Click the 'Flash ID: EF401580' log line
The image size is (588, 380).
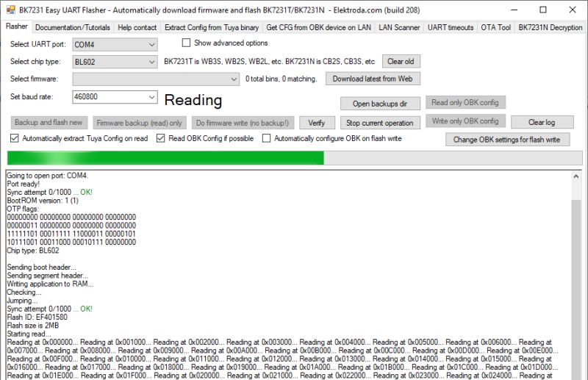click(37, 317)
